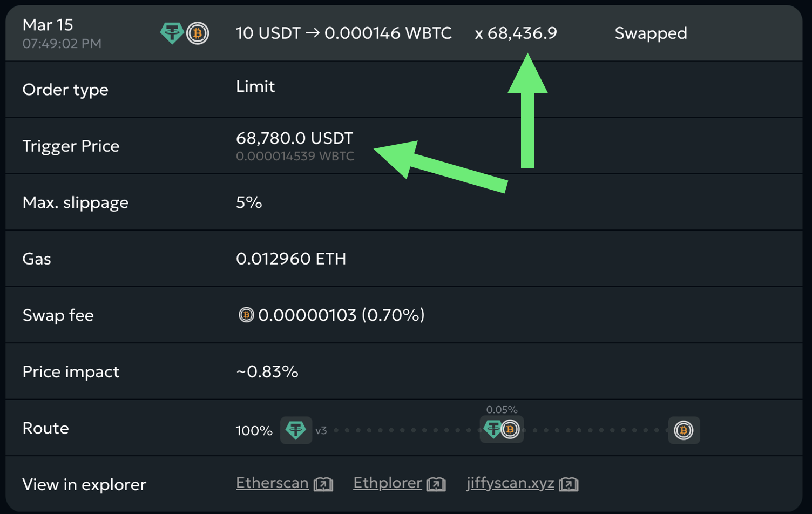
Task: Click external-link icon next to jiffyscan.xyz
Action: click(569, 484)
